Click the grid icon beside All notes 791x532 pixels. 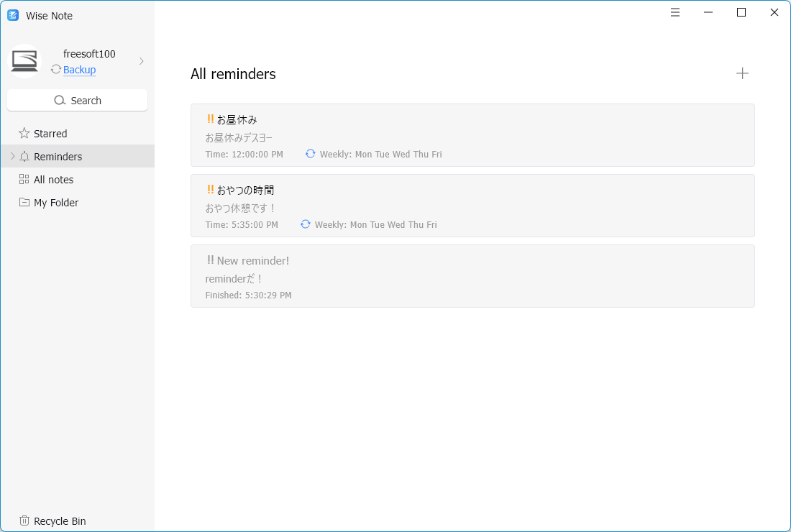[24, 180]
